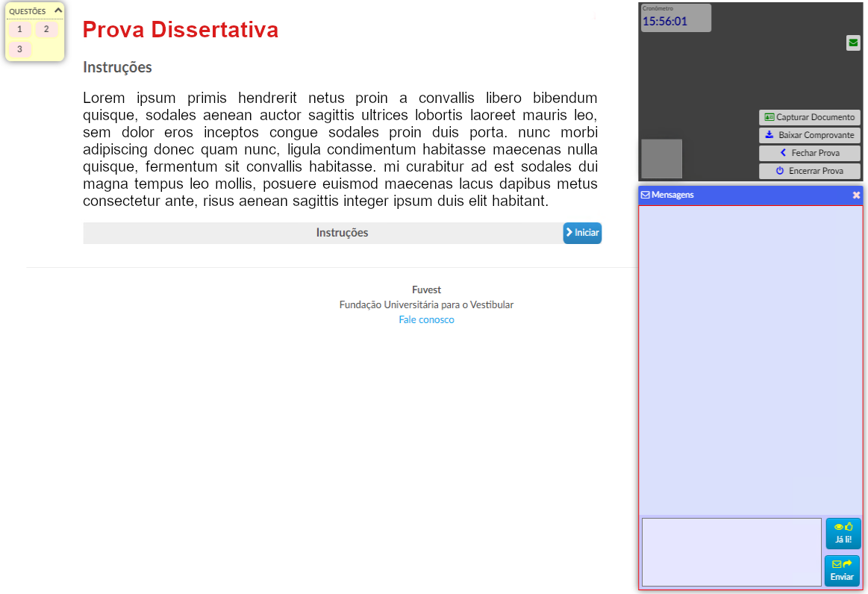Click the gray webcam thumbnail

661,158
